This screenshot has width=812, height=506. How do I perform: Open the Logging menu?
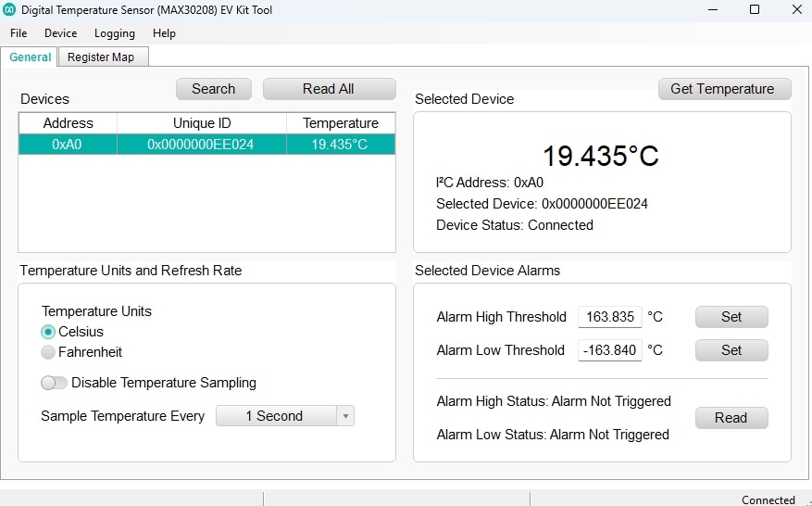pyautogui.click(x=115, y=33)
